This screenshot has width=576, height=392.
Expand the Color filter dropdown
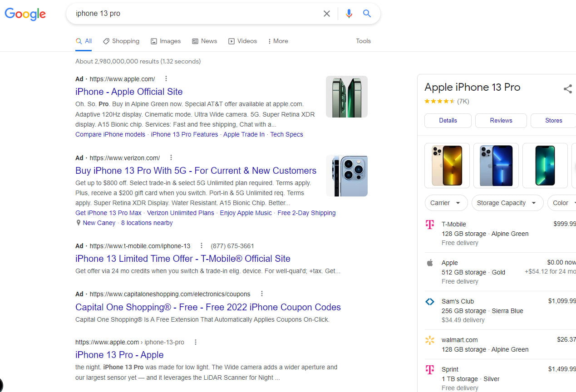(562, 203)
